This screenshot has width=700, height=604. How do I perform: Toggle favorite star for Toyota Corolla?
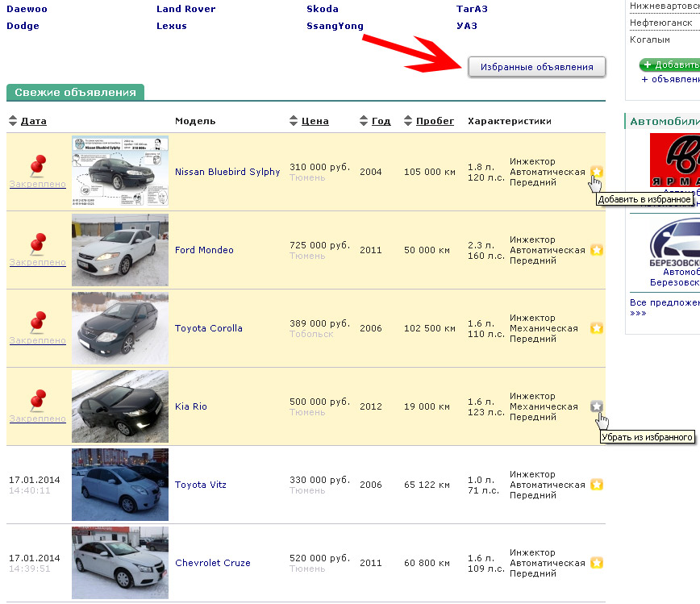point(597,328)
